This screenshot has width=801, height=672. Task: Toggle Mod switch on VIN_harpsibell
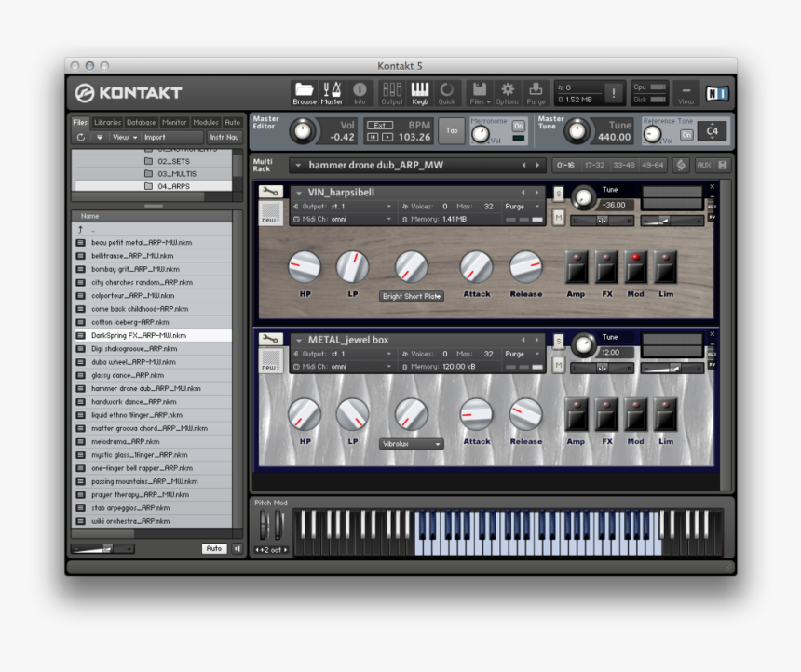635,267
